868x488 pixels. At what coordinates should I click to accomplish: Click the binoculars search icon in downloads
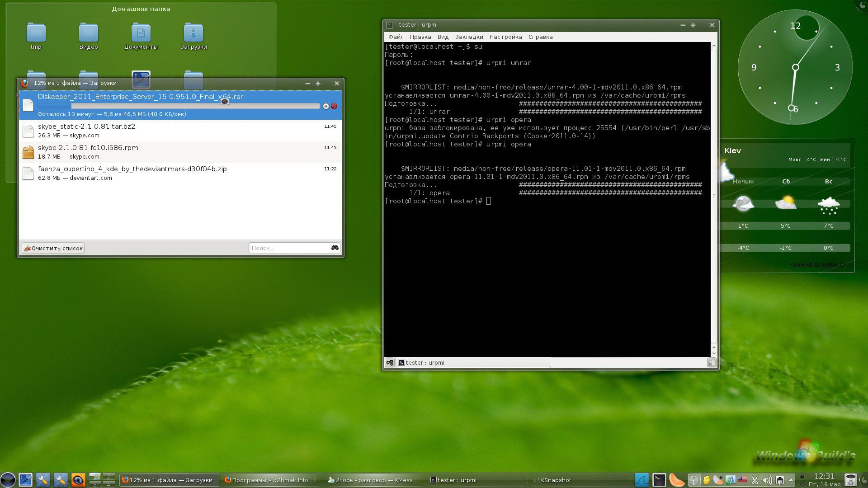coord(335,248)
